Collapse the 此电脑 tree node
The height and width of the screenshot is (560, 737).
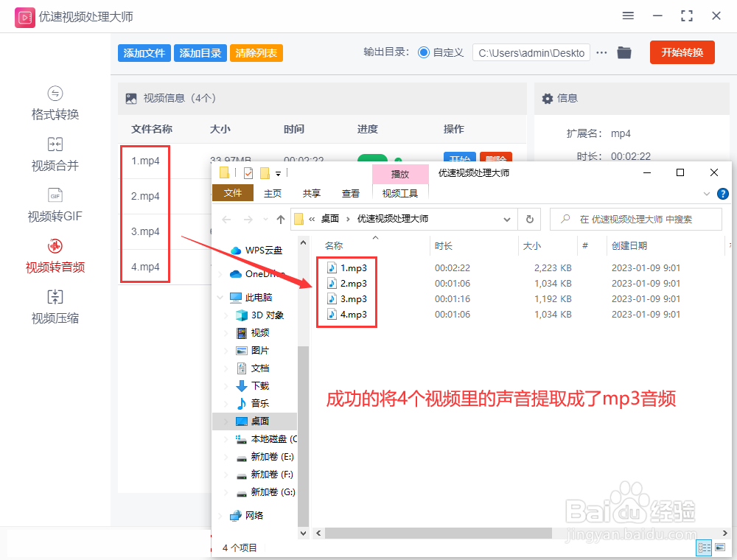pos(220,298)
